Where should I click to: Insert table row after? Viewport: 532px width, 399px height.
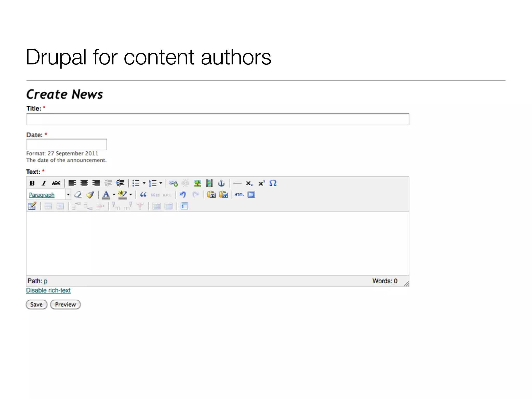click(x=88, y=206)
